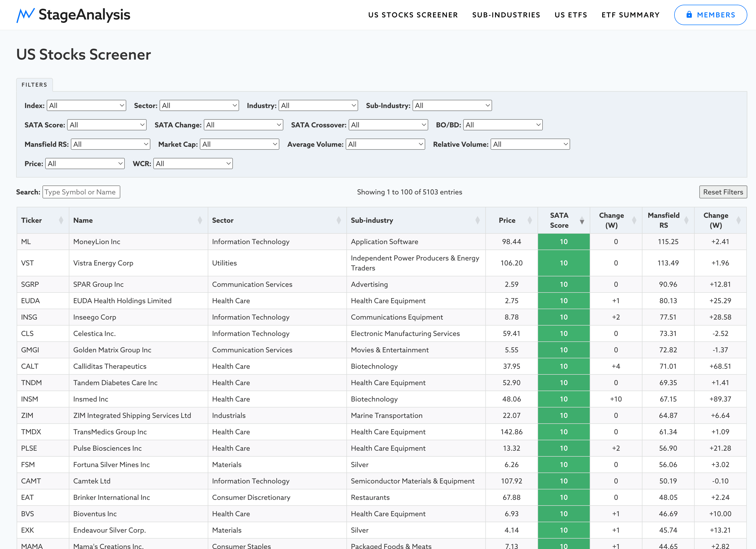This screenshot has height=549, width=756.
Task: Focus the symbol or name search field
Action: [x=81, y=192]
